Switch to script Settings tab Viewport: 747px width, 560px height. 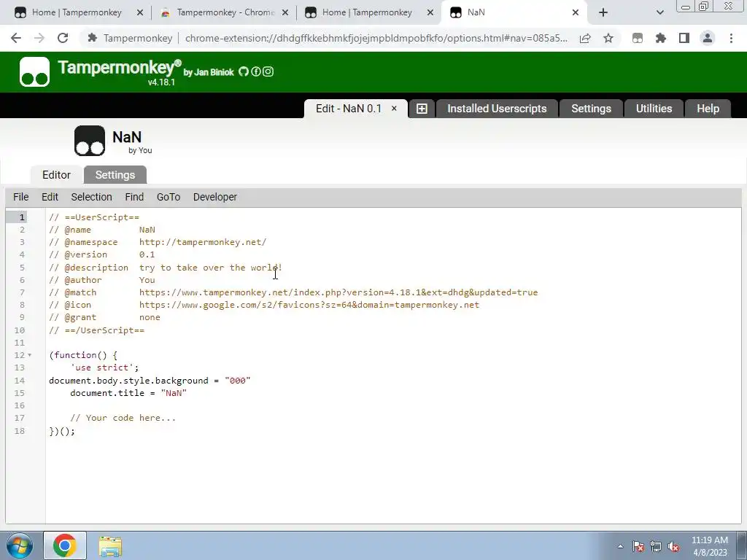[115, 175]
